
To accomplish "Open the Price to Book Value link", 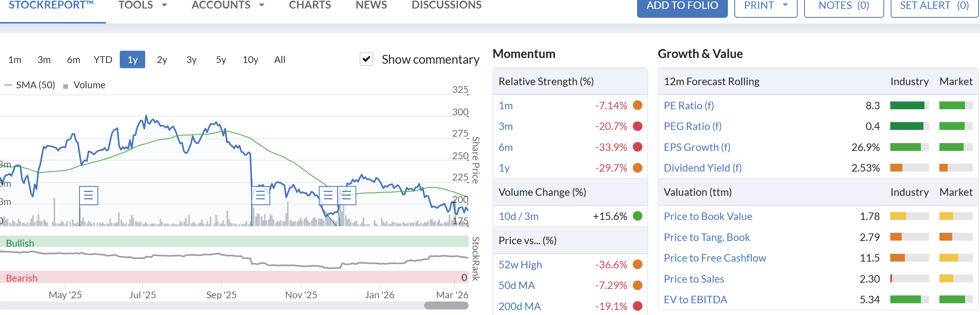I will click(x=708, y=216).
